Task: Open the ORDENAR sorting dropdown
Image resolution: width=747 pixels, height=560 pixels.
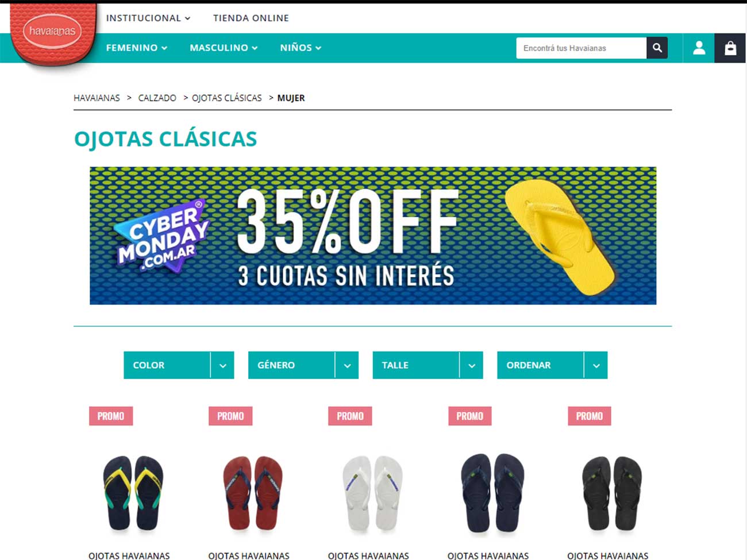Action: 552,365
